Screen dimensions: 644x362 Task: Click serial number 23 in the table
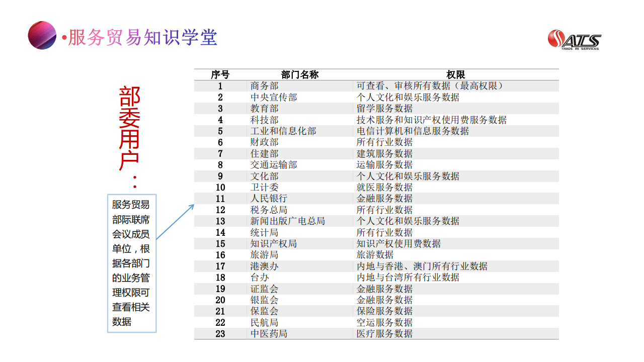tap(220, 333)
